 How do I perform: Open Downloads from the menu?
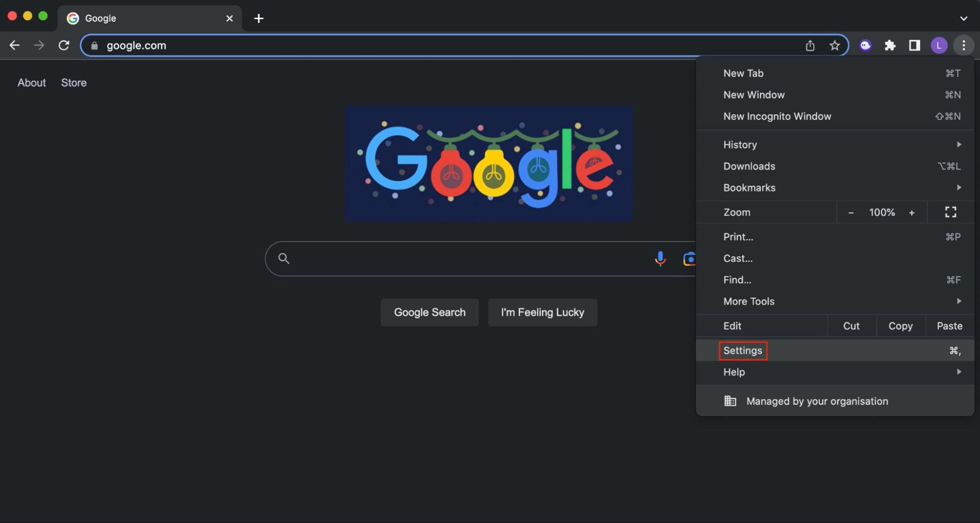pyautogui.click(x=834, y=166)
